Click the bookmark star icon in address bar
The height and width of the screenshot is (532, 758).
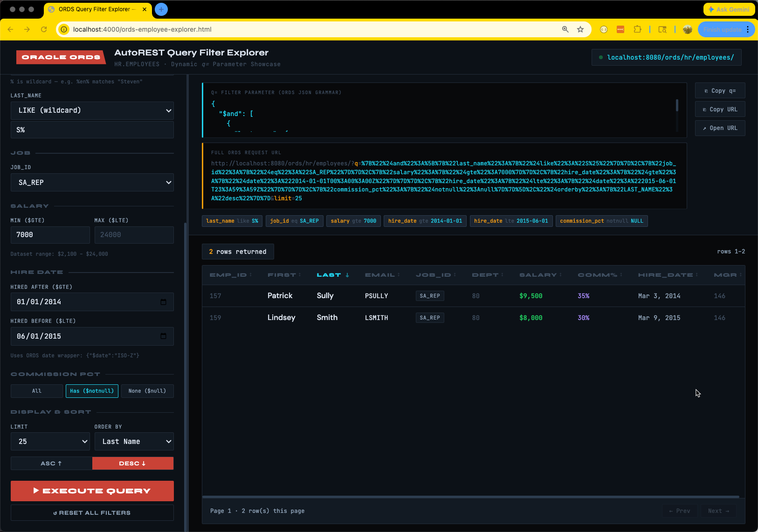[580, 29]
